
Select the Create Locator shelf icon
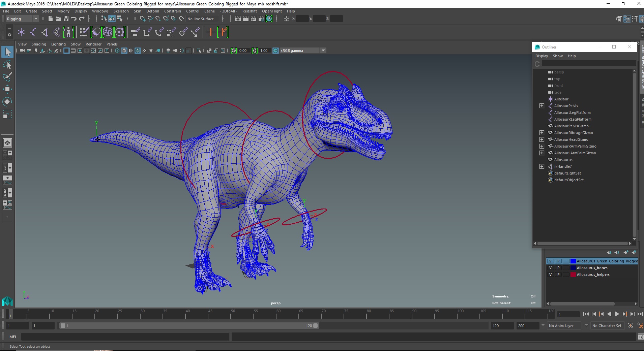click(21, 32)
